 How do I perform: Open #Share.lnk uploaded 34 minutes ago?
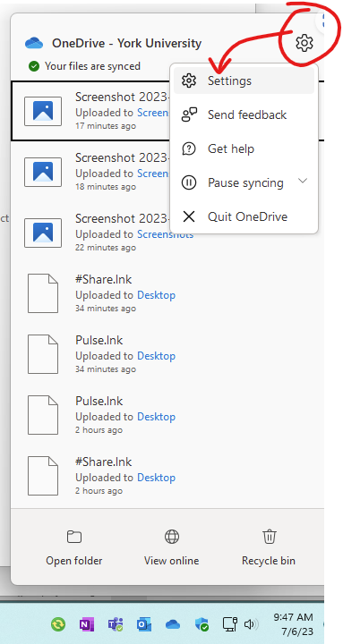[x=167, y=293]
